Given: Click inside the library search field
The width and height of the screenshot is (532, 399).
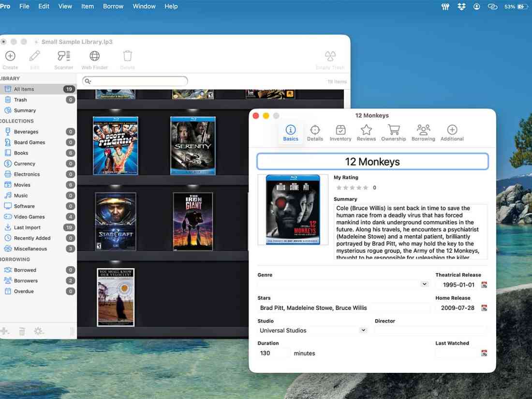Looking at the screenshot, I should tap(135, 81).
